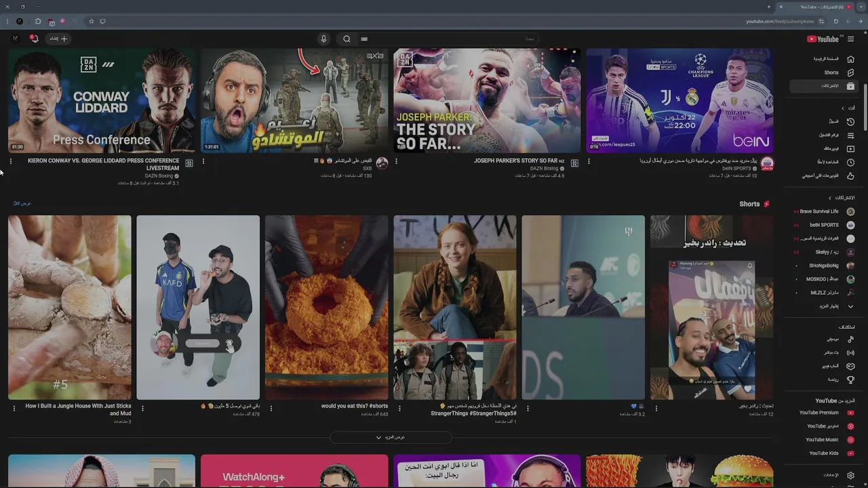
Task: Open 'KIERON CONWAY VS. GEORGE LIDDARD' video title
Action: click(x=103, y=165)
